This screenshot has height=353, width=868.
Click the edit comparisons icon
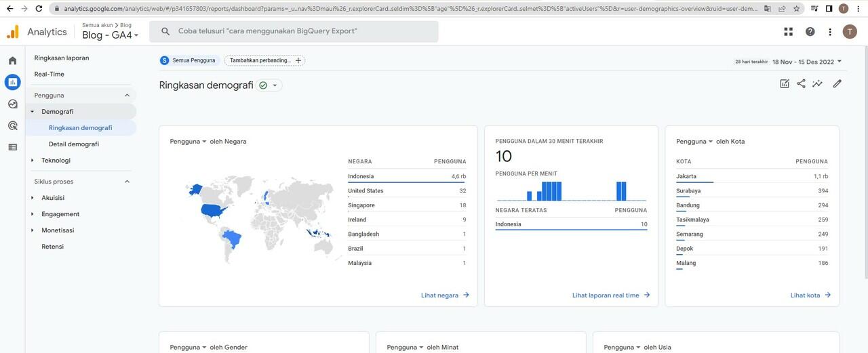click(785, 84)
